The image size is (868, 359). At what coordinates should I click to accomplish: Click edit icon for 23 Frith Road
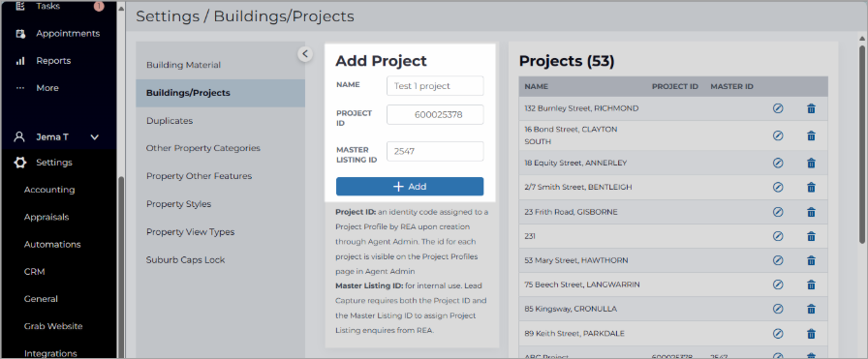click(x=778, y=212)
